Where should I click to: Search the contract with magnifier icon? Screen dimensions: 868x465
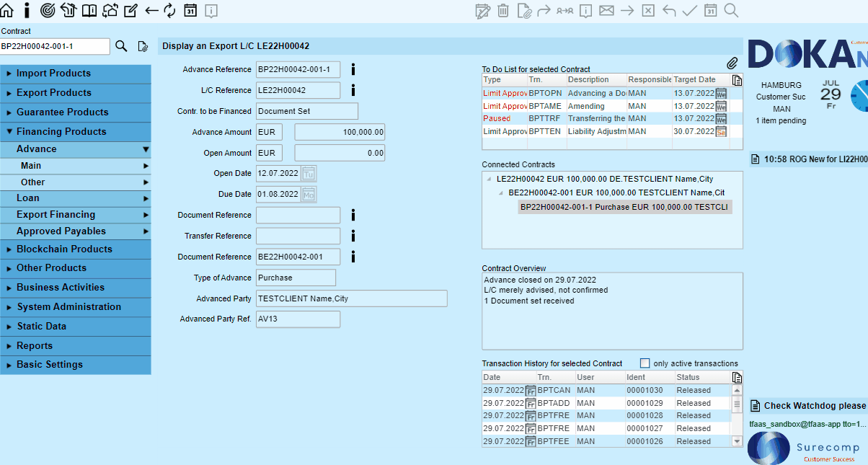point(121,46)
